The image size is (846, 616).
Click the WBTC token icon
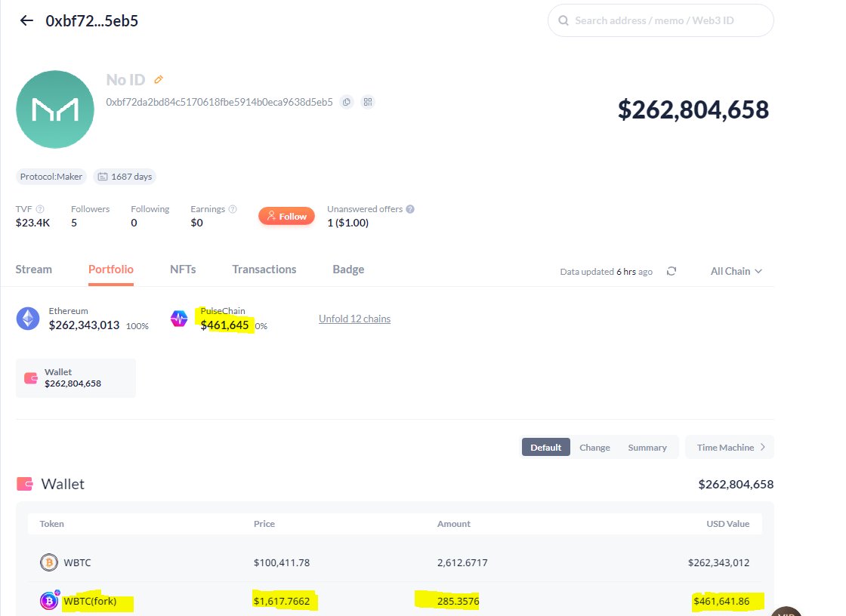pyautogui.click(x=49, y=562)
